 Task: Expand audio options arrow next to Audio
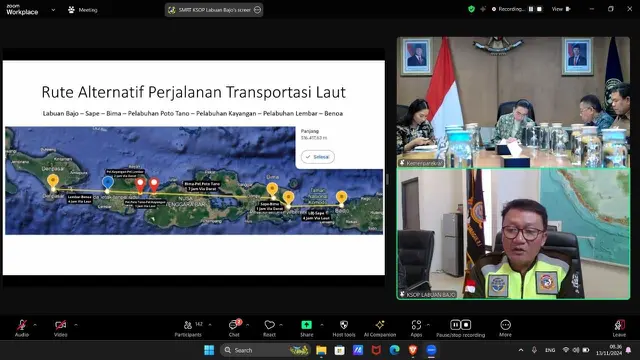[x=35, y=325]
